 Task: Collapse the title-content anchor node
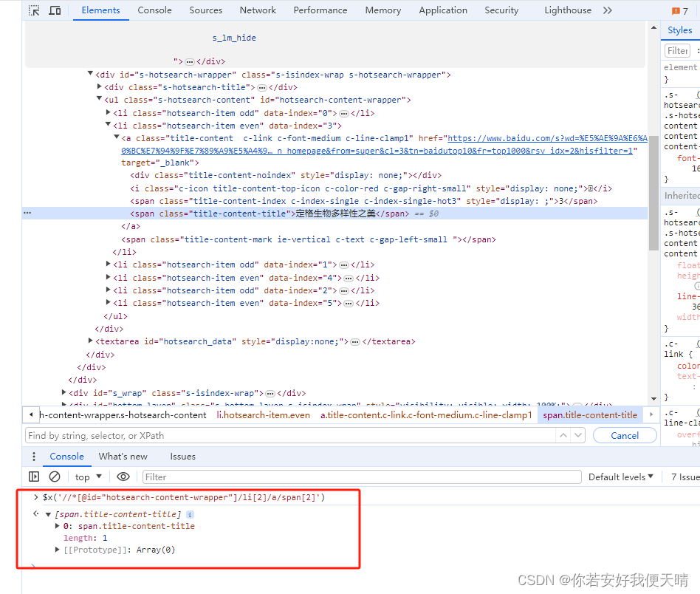pos(117,137)
